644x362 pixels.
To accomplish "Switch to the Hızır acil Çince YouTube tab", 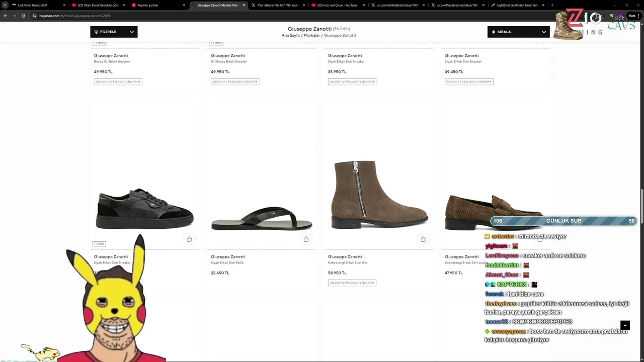I will coord(337,5).
